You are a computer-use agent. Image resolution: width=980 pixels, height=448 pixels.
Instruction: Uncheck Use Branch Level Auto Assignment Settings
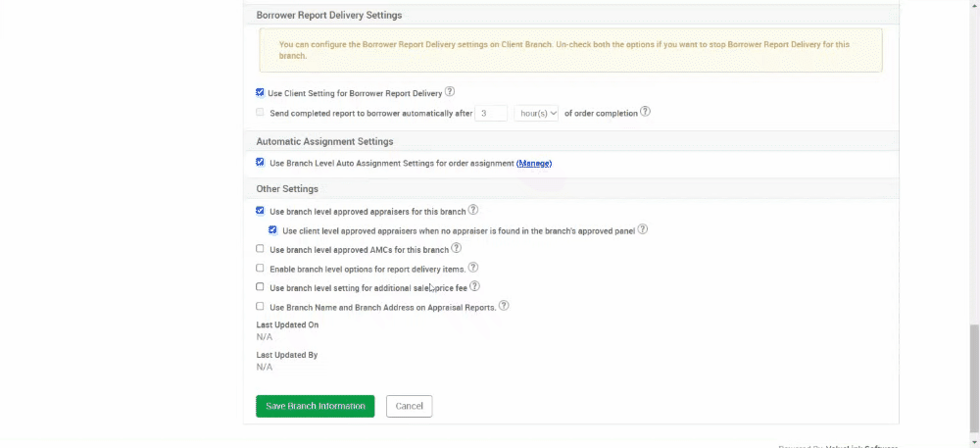pyautogui.click(x=260, y=162)
